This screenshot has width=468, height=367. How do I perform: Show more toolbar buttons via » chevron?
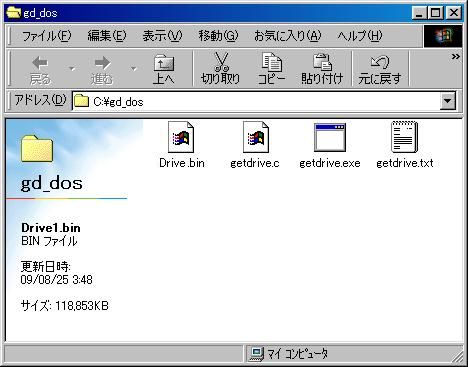[456, 57]
